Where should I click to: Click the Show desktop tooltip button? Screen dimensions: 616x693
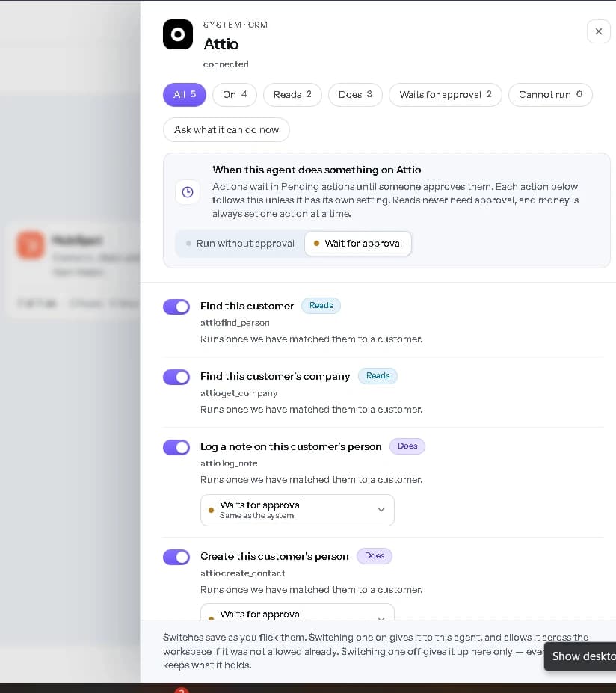point(580,656)
